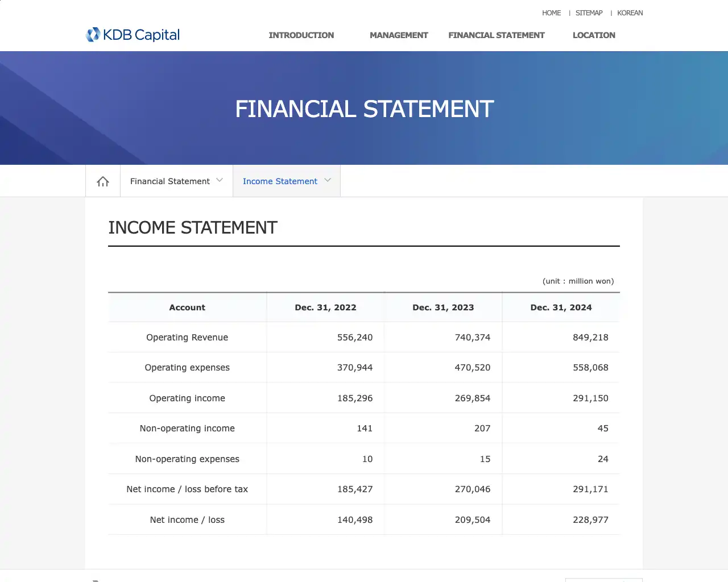Open the MANAGEMENT menu
Viewport: 728px width, 582px height.
click(399, 35)
